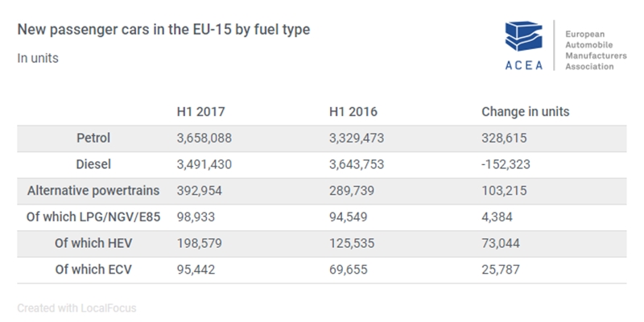The height and width of the screenshot is (322, 644).
Task: Select the Petrol row label
Action: (93, 138)
